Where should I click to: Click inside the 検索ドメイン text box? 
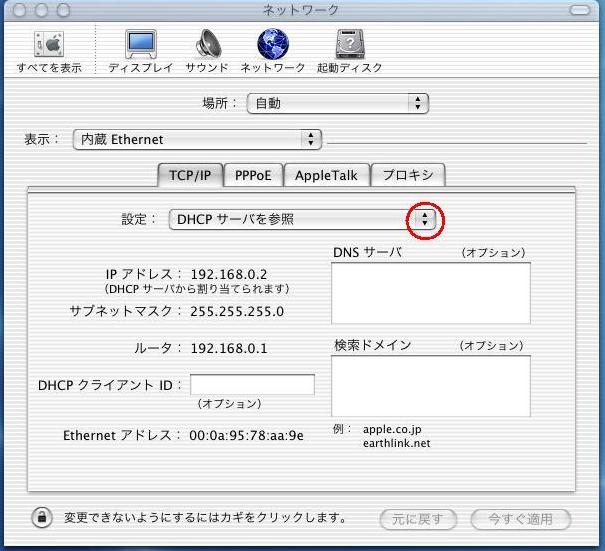[431, 386]
